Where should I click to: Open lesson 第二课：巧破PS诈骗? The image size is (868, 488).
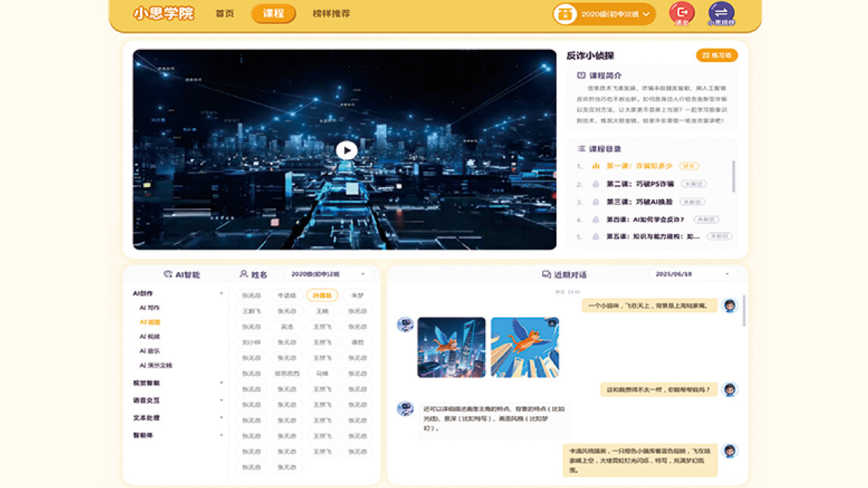(640, 183)
